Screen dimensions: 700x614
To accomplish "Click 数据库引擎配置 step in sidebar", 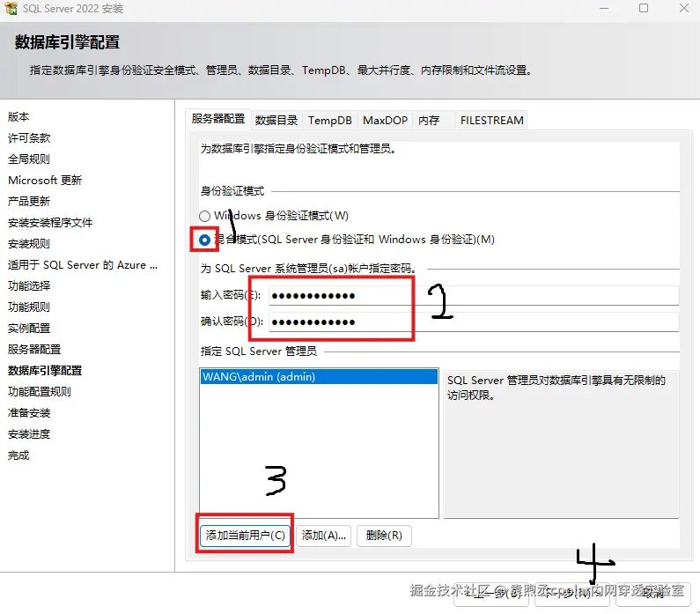I will (45, 371).
